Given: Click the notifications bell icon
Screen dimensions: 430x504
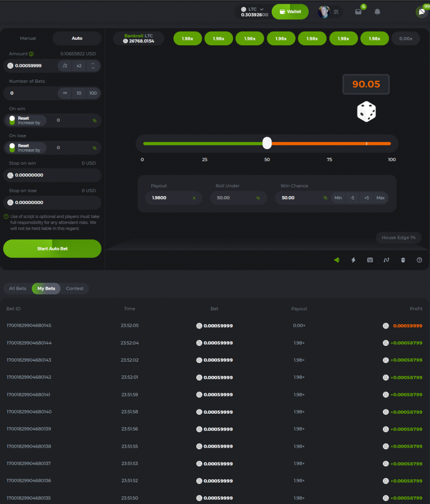Looking at the screenshot, I should click(x=378, y=12).
